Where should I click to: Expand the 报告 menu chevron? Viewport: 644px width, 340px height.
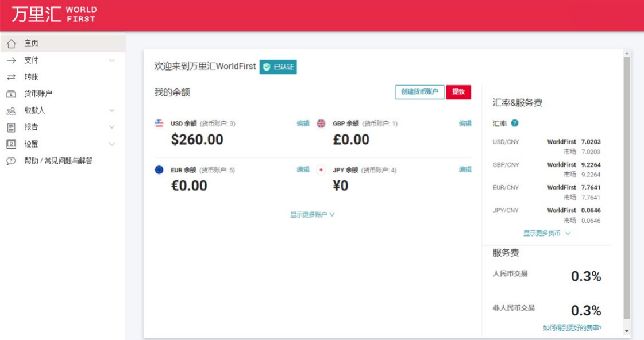click(111, 127)
